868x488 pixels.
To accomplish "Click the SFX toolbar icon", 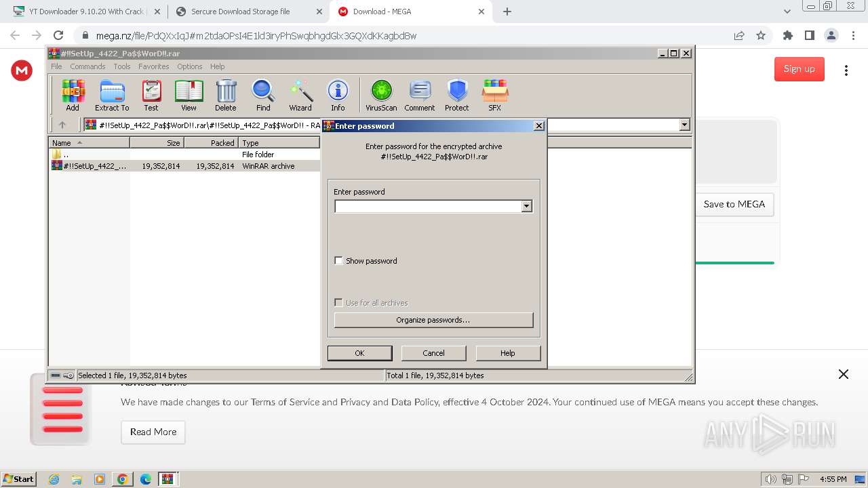I will coord(495,95).
